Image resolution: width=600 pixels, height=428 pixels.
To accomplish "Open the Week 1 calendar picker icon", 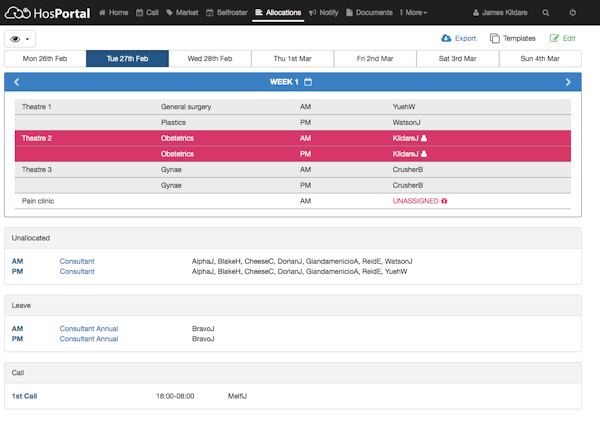I will point(308,82).
